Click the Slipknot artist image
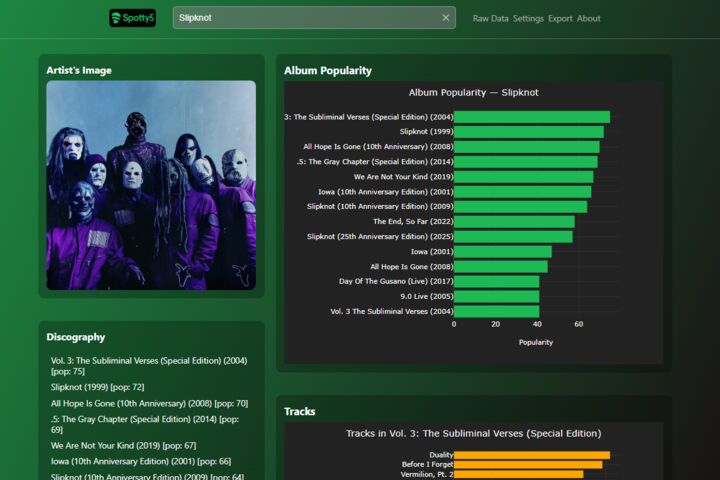Image resolution: width=720 pixels, height=480 pixels. pyautogui.click(x=151, y=185)
